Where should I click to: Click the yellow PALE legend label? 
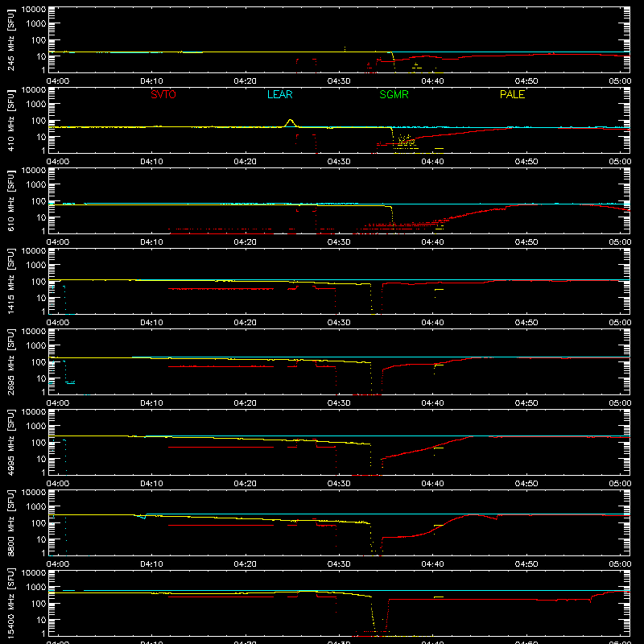click(512, 94)
